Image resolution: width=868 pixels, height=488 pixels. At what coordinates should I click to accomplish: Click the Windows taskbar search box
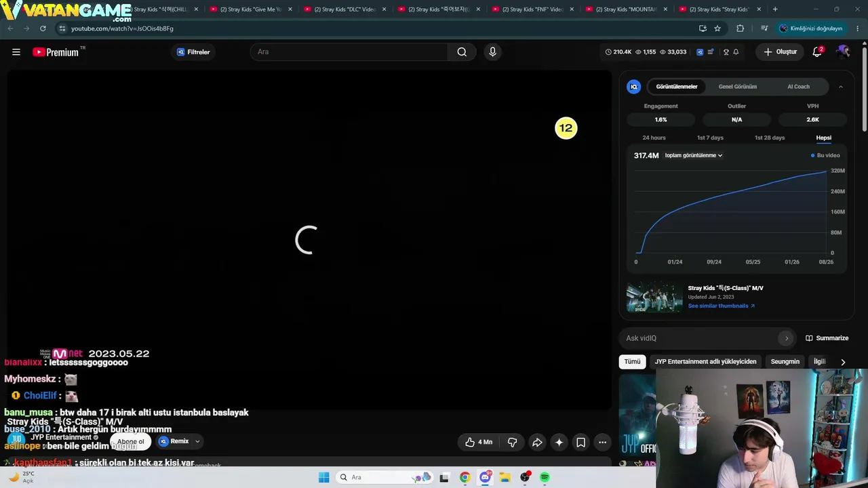click(384, 477)
